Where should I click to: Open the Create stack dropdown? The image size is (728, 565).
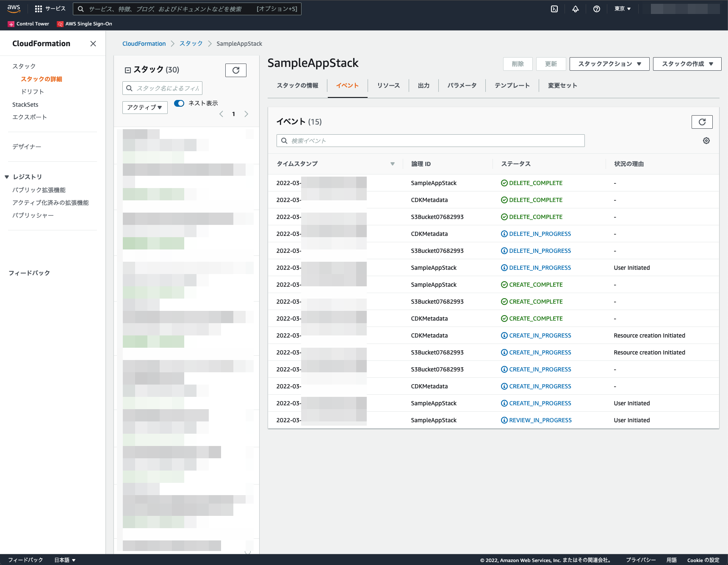click(x=687, y=64)
